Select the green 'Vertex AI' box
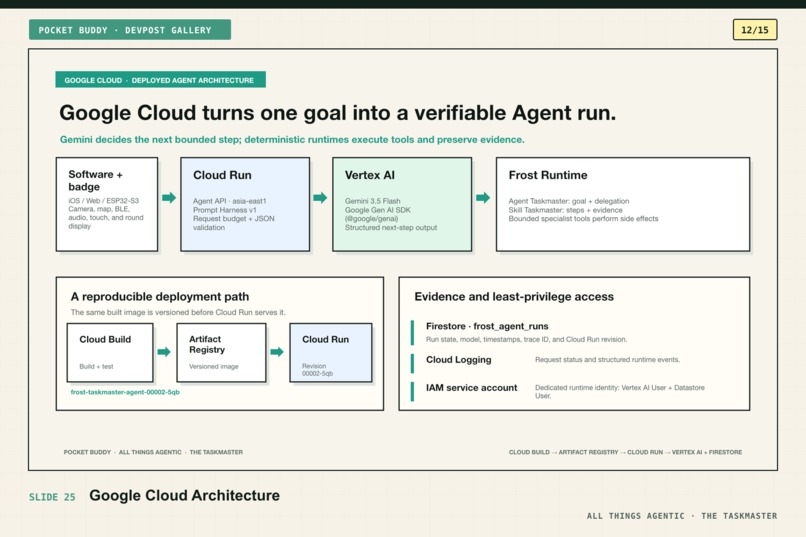Screen dimensions: 806x537 click(x=402, y=205)
